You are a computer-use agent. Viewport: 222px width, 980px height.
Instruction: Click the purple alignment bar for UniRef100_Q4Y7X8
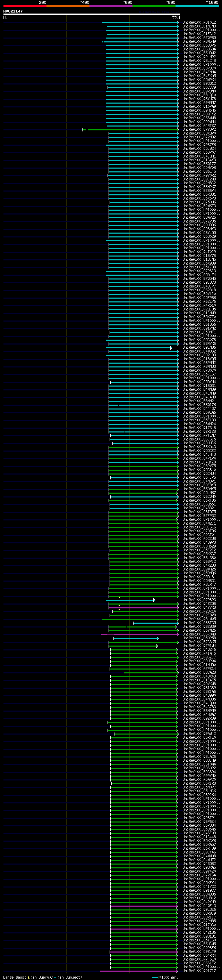coord(144,608)
